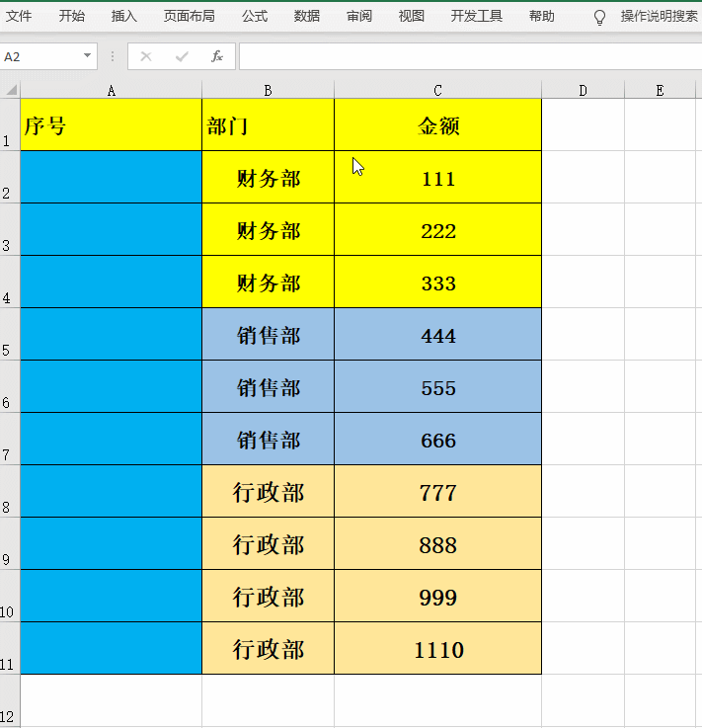702x728 pixels.
Task: Click the 销售部 cell in row 5
Action: coord(269,334)
